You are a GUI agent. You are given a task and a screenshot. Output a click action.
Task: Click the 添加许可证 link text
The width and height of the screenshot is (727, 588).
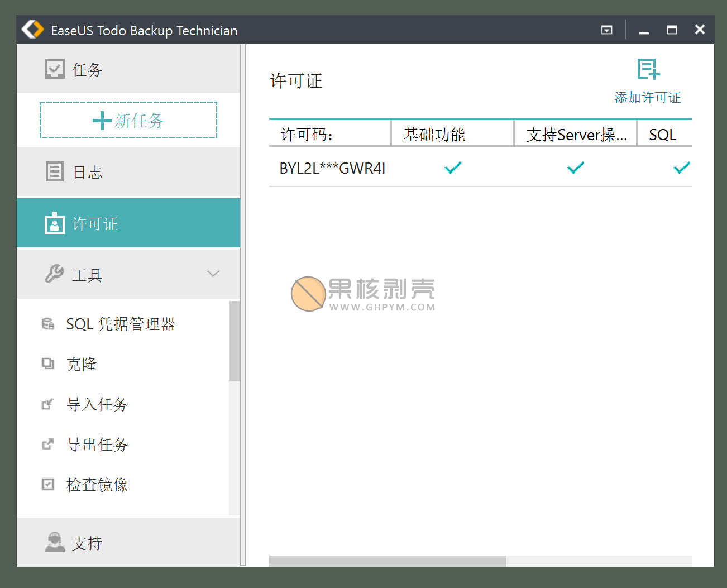coord(647,97)
